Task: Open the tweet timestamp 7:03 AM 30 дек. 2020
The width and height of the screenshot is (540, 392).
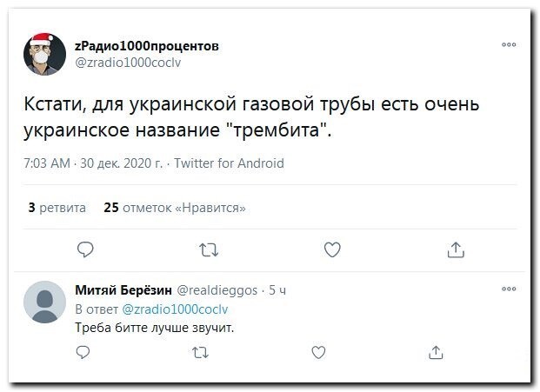Action: (93, 163)
